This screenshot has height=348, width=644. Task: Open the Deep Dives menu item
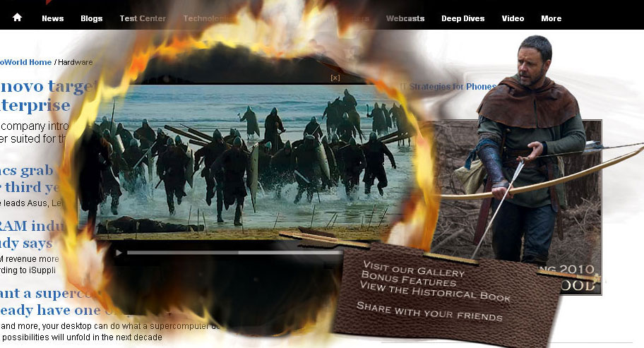pos(463,18)
